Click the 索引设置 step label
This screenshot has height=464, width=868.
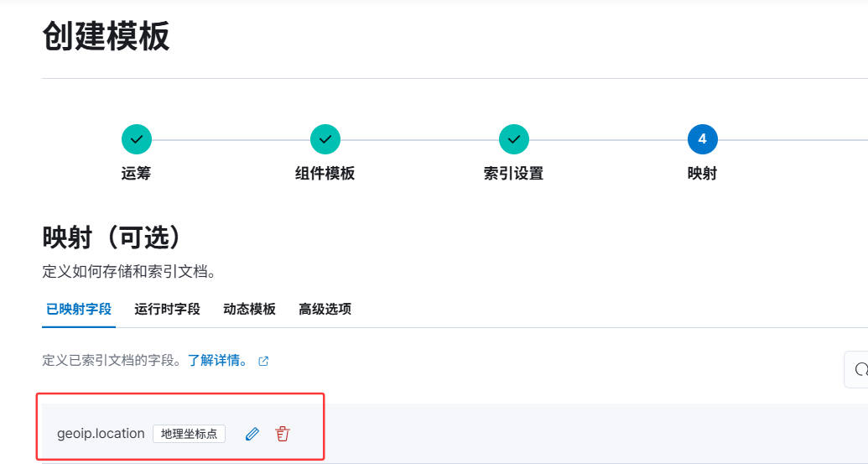pyautogui.click(x=514, y=174)
